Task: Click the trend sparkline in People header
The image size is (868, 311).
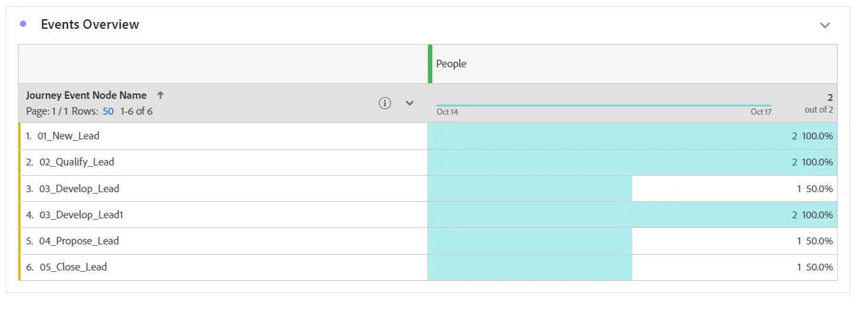Action: point(604,105)
